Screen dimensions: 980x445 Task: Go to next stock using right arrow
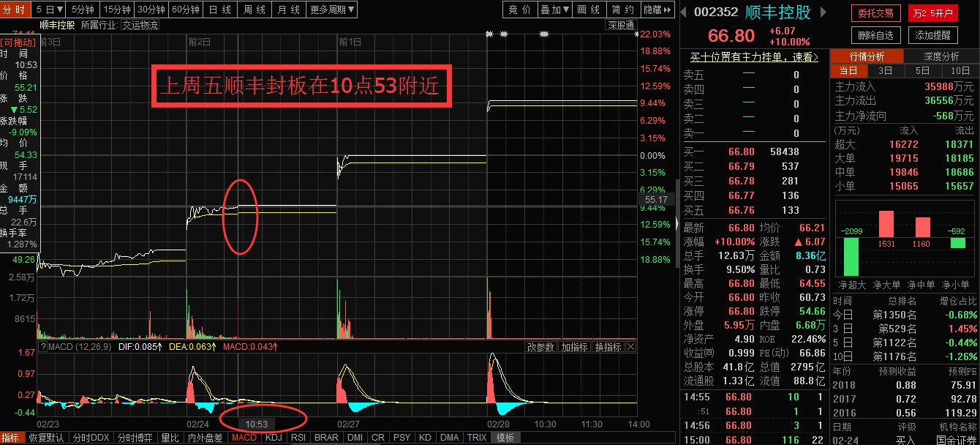tap(823, 12)
